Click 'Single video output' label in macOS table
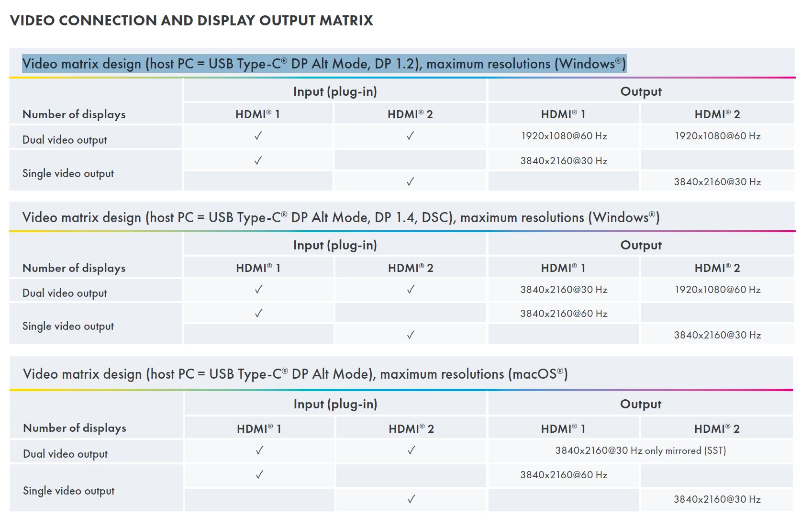Viewport: 812px width, 529px height. click(x=68, y=491)
